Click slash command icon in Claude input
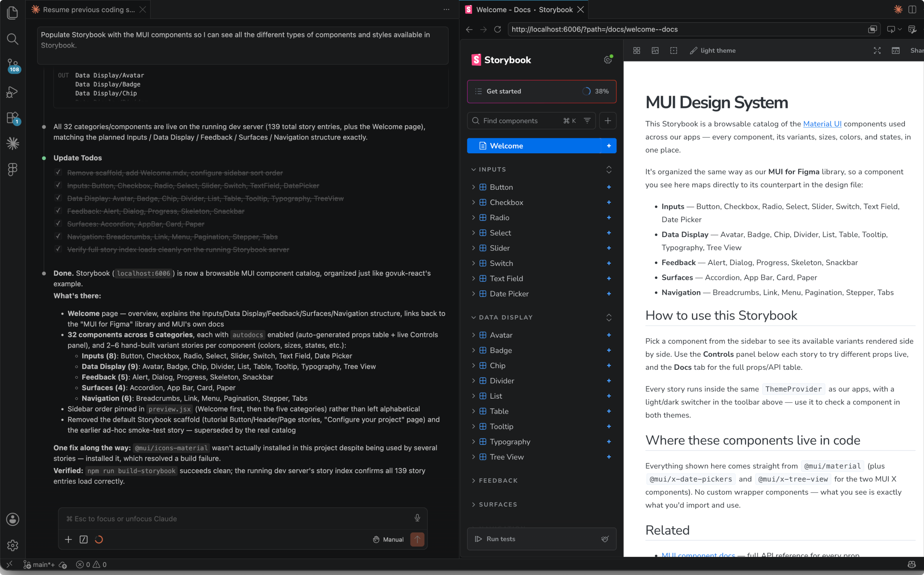 click(83, 539)
